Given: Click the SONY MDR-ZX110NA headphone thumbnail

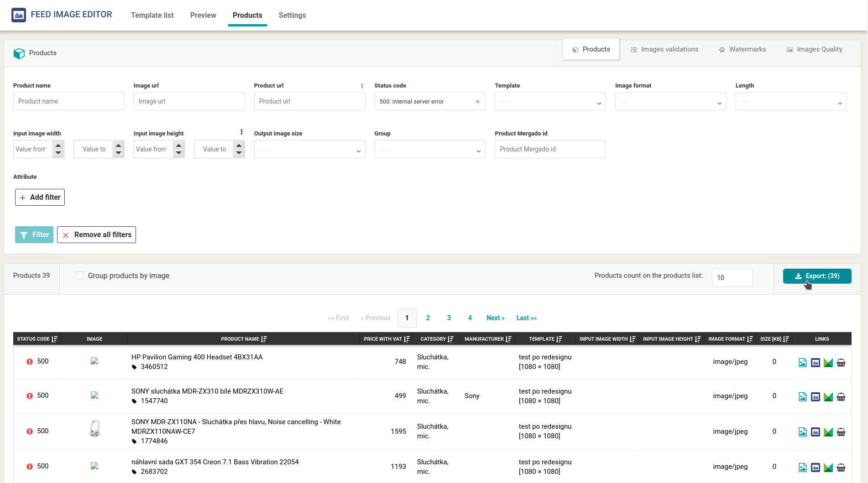Looking at the screenshot, I should 94,429.
